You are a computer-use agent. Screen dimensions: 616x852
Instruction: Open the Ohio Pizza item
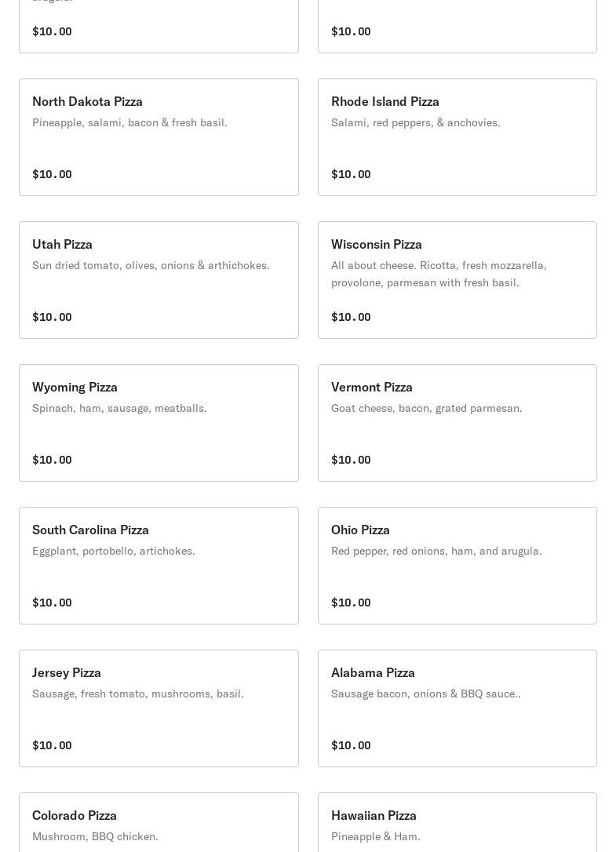coord(457,566)
